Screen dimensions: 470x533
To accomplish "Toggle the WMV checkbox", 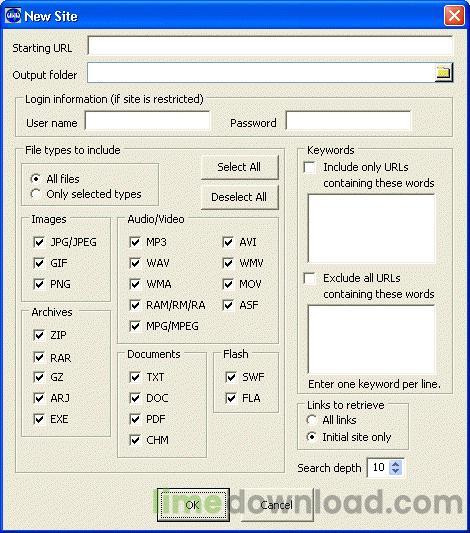I will pos(228,263).
